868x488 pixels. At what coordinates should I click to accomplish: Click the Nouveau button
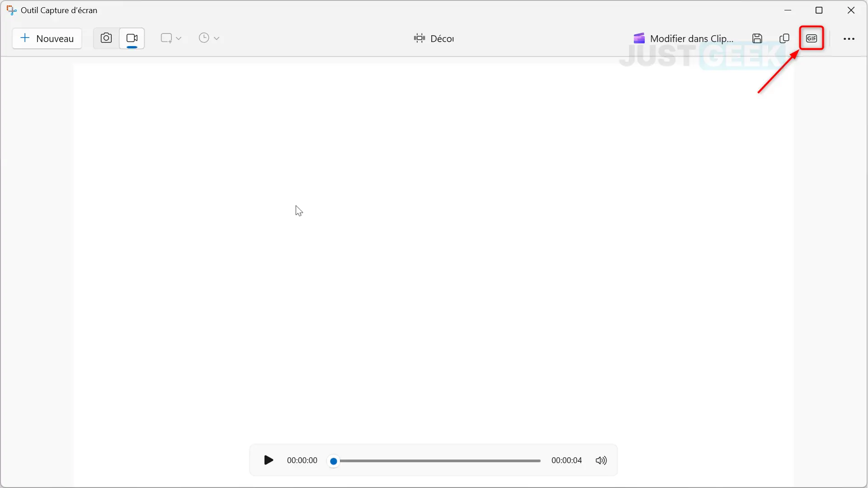point(47,38)
